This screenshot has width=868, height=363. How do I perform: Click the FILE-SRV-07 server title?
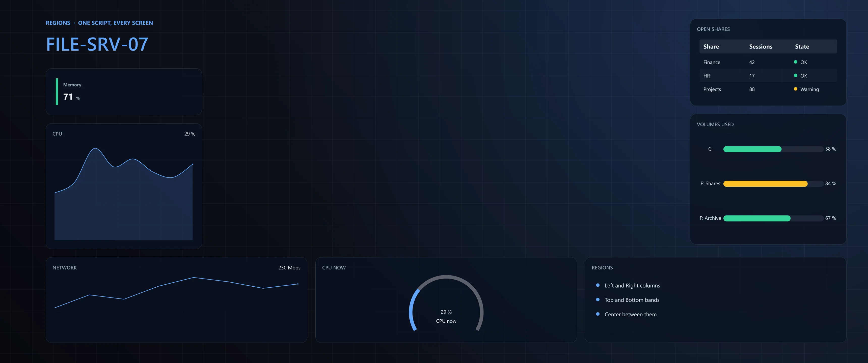click(97, 44)
